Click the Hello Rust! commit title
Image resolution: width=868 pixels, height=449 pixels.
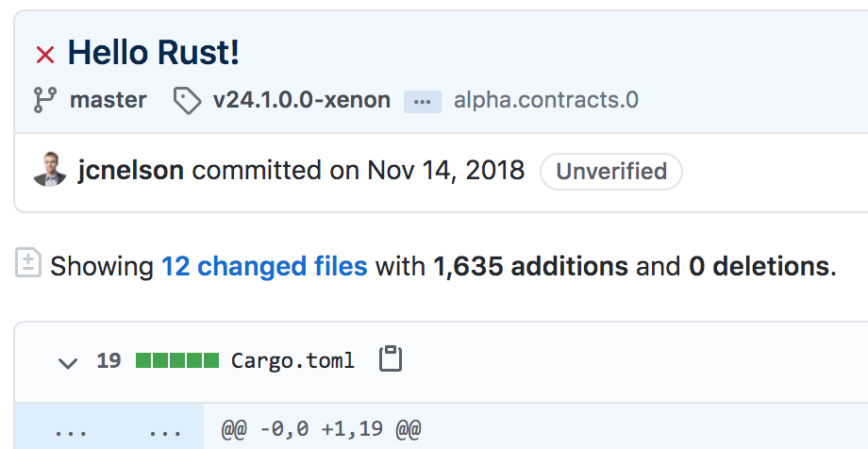click(154, 53)
